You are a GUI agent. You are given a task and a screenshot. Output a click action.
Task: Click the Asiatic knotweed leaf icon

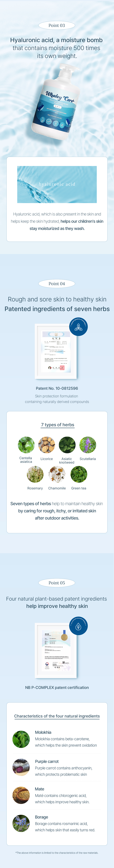67,445
